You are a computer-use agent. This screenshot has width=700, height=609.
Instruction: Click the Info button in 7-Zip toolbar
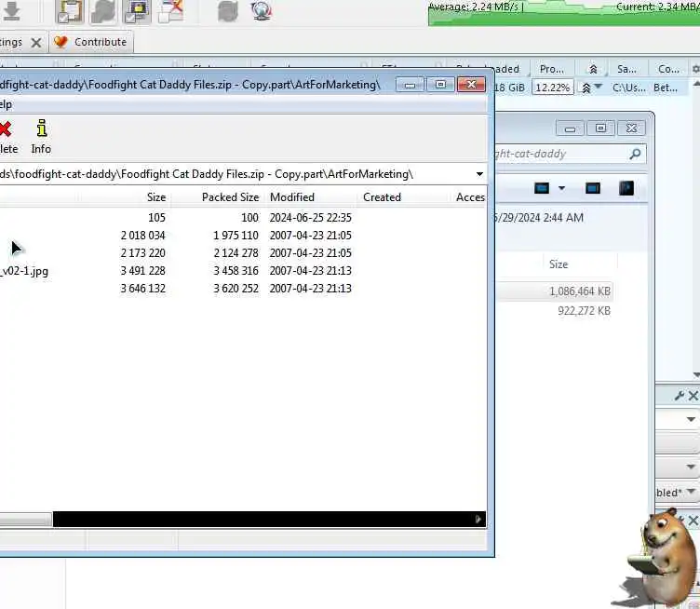[x=41, y=137]
